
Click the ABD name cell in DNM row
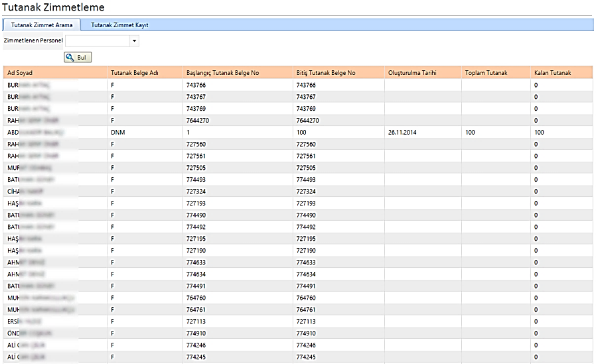pos(55,132)
